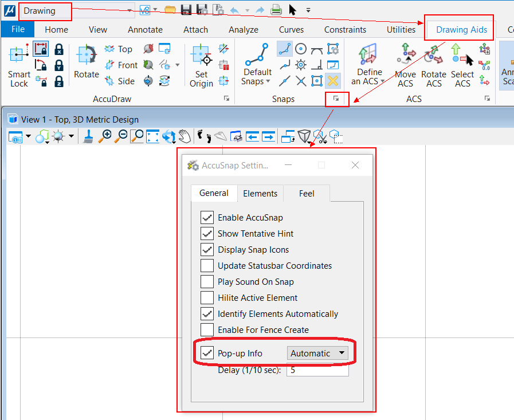Image resolution: width=514 pixels, height=420 pixels.
Task: Click the Select ACS tool
Action: (462, 65)
